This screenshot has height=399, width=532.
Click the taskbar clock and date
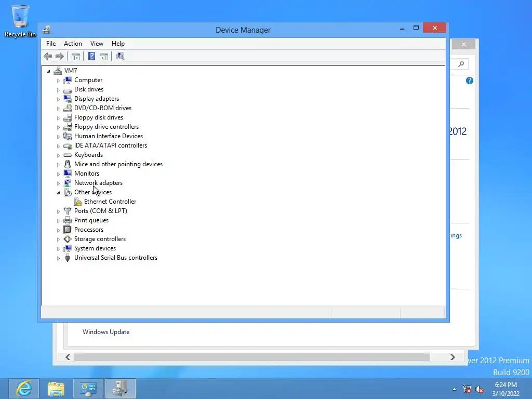pyautogui.click(x=506, y=389)
